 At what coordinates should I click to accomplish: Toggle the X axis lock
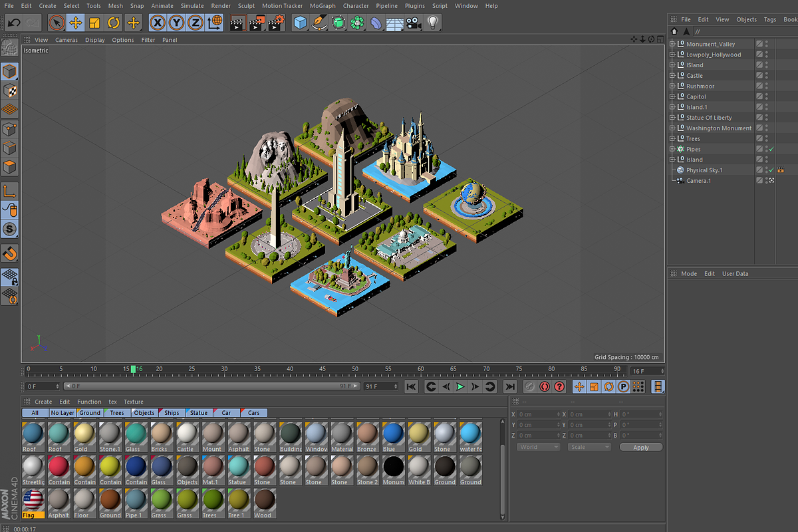(x=157, y=23)
